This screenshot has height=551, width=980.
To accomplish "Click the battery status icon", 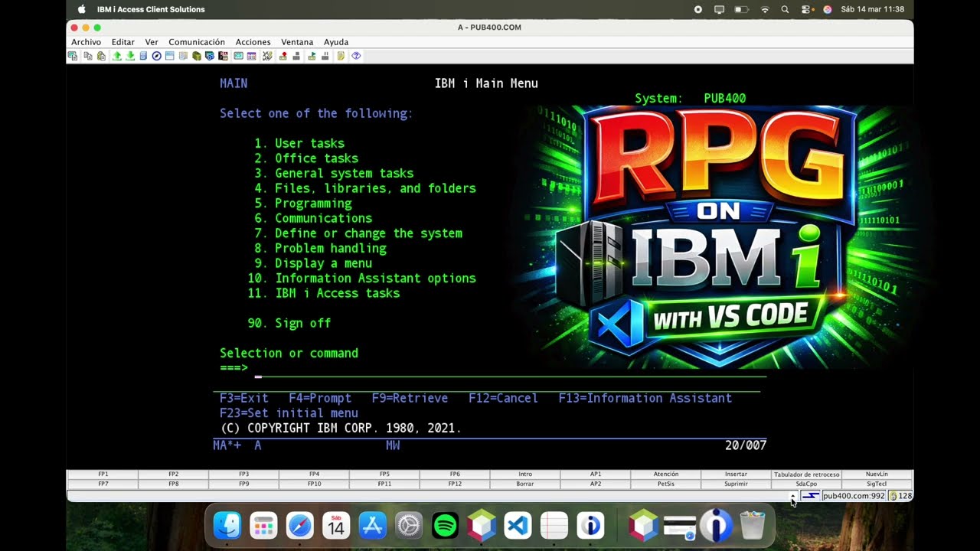I will click(x=741, y=9).
